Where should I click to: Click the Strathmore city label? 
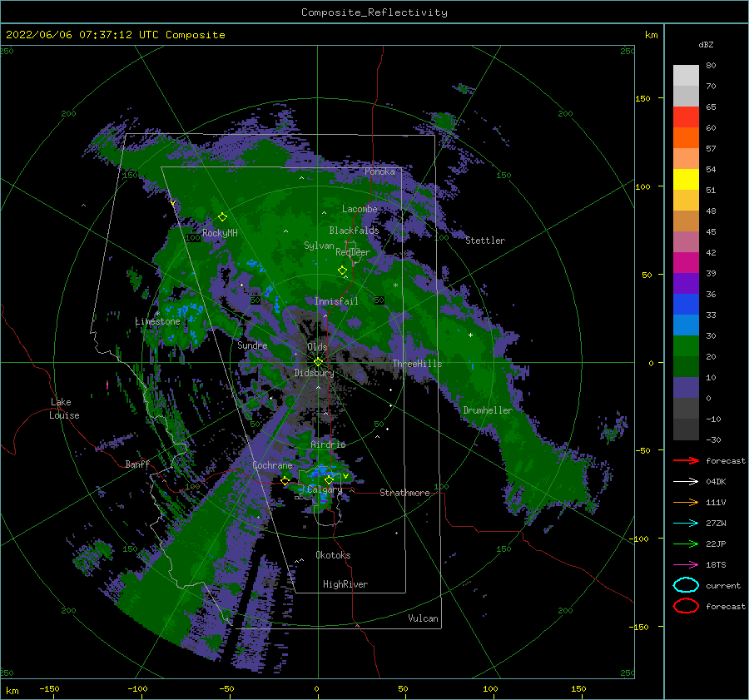click(404, 493)
